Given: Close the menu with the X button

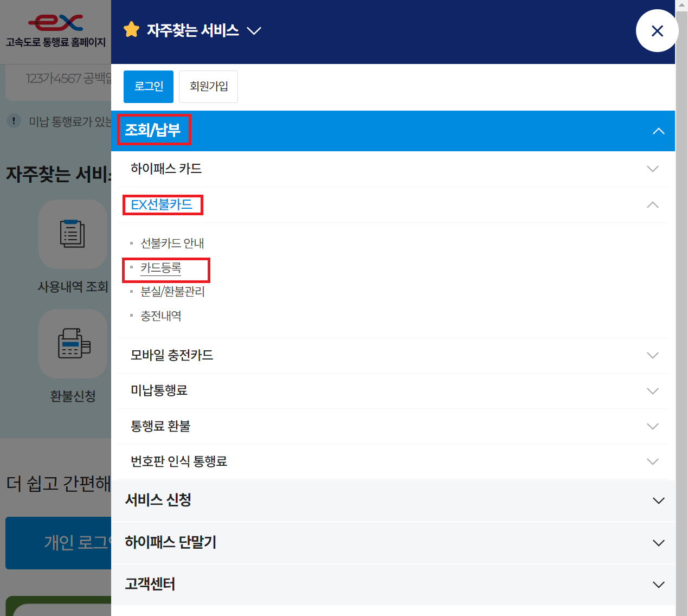Looking at the screenshot, I should [x=657, y=31].
